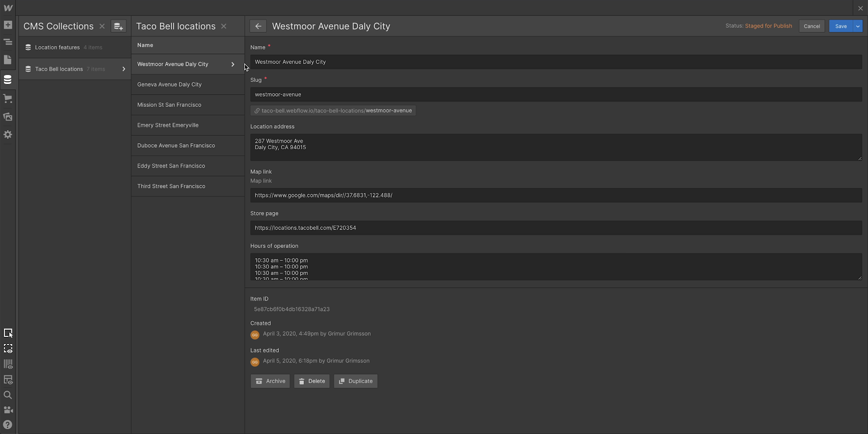Close the Taco Bell locations panel
The width and height of the screenshot is (868, 434).
(x=224, y=26)
